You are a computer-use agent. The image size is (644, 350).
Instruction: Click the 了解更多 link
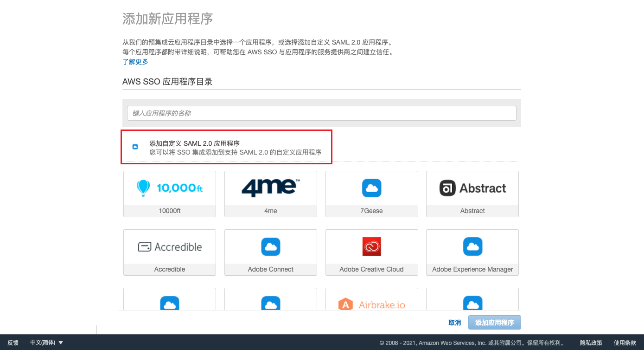tap(135, 62)
